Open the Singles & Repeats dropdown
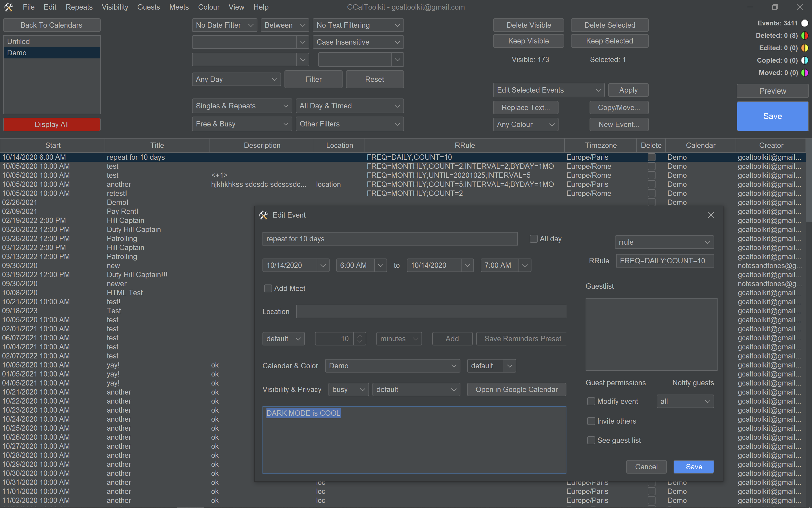Viewport: 812px width, 508px height. (242, 106)
